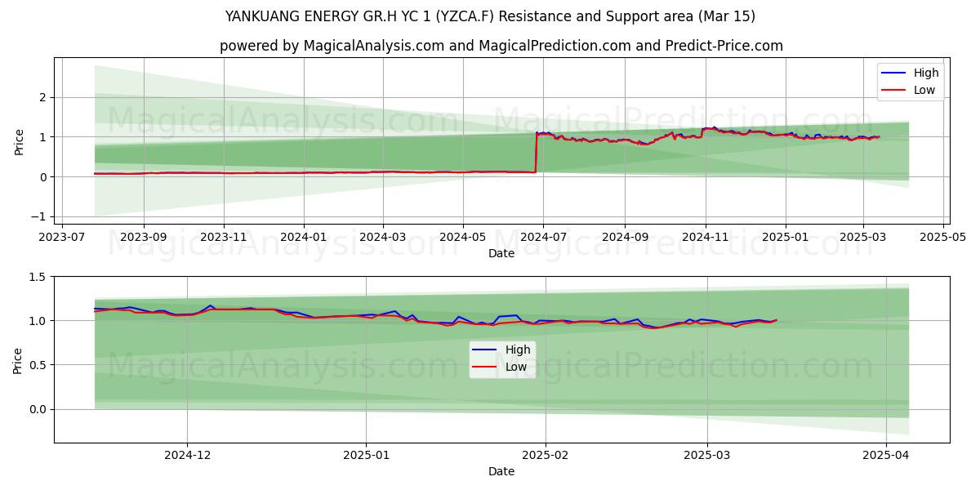Click the '2024-12' x-axis label in bottom chart
This screenshot has width=980, height=490.
coord(187,457)
